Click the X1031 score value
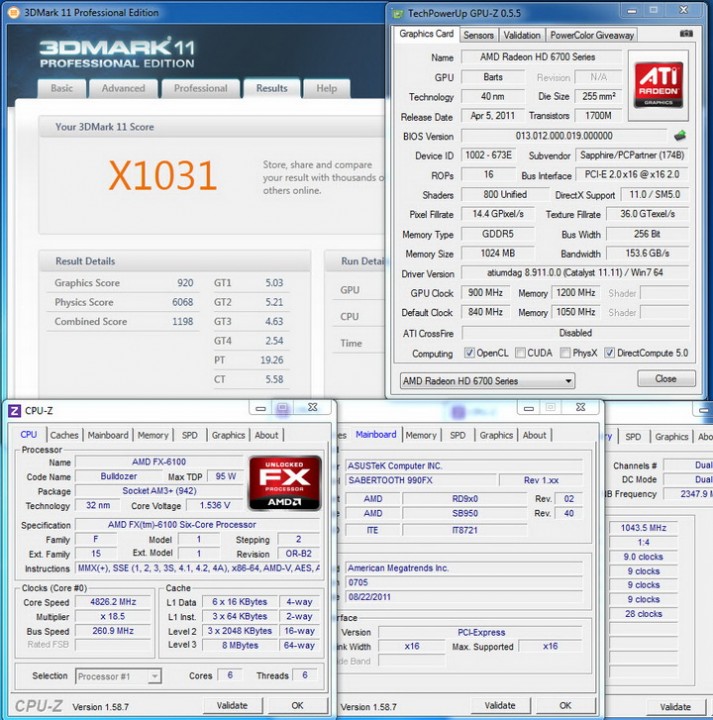 pyautogui.click(x=163, y=175)
